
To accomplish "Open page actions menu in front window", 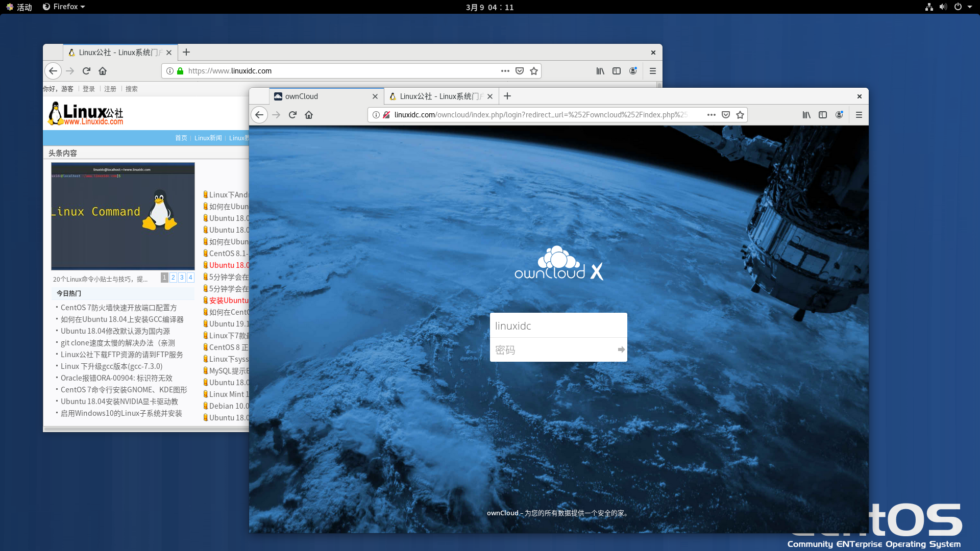I will (x=711, y=115).
